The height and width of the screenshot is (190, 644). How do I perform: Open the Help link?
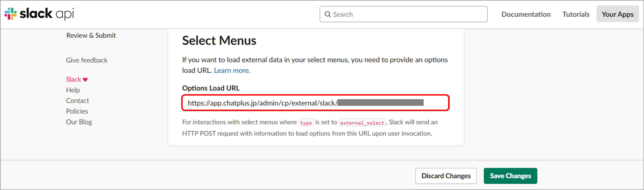(73, 90)
